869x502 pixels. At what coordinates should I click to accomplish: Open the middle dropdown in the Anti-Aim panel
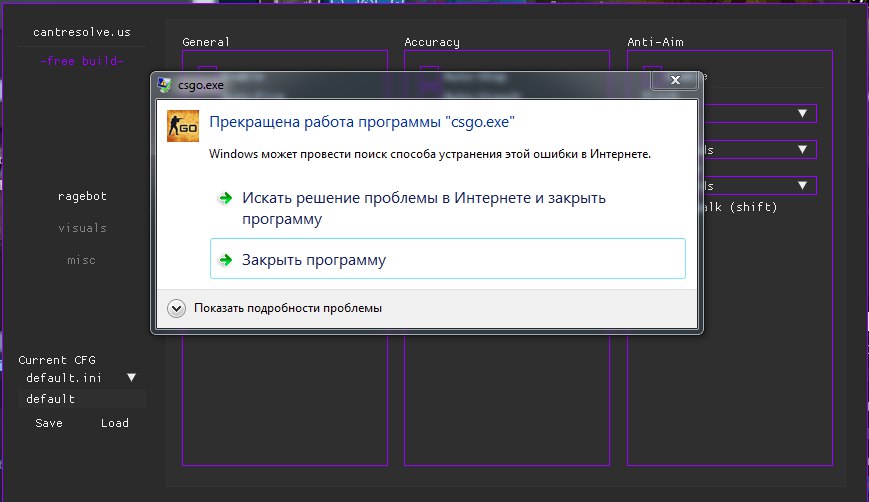(x=759, y=150)
